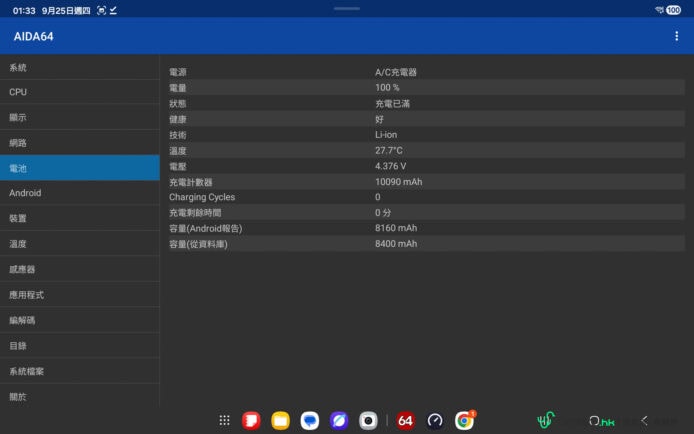Select the 充電剩餘時間 0 分 row
Screen dimensions: 694x434
pyautogui.click(x=426, y=212)
